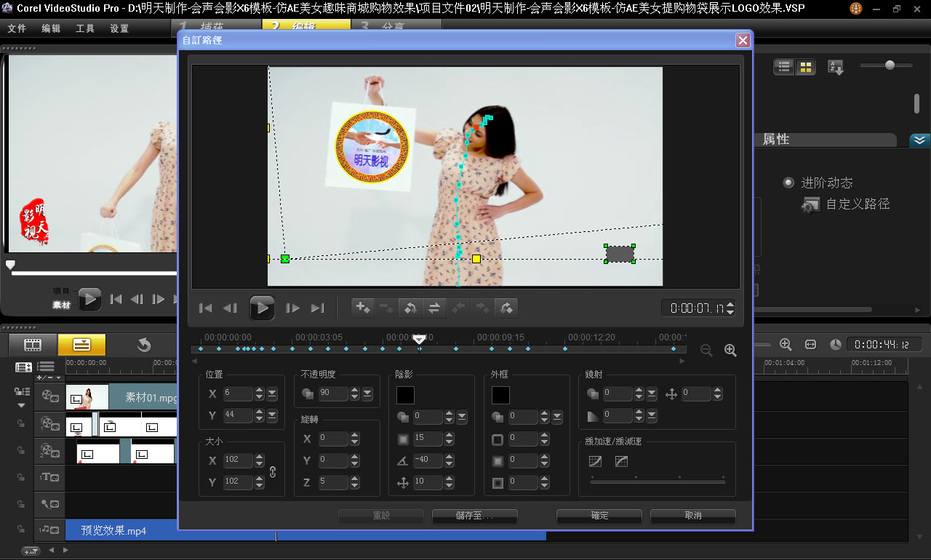Jump to path preview end
Viewport: 931px width, 560px height.
[x=317, y=308]
